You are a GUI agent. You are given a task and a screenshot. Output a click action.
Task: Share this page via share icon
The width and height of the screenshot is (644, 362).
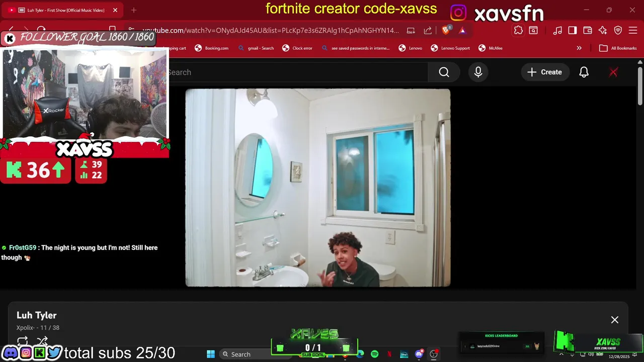428,30
